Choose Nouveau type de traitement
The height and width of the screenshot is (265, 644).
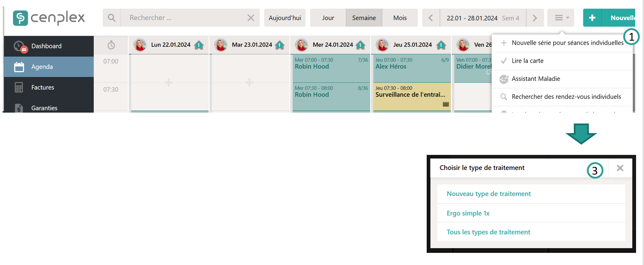tap(489, 194)
